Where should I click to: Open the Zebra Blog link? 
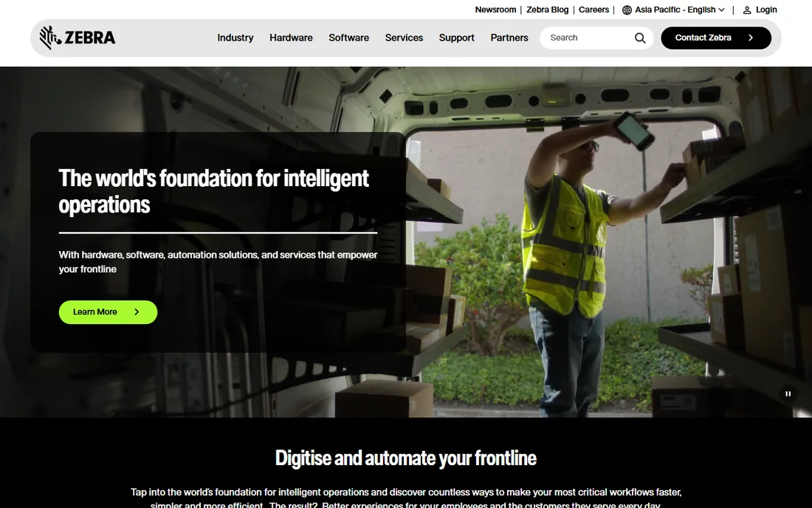[x=548, y=10]
